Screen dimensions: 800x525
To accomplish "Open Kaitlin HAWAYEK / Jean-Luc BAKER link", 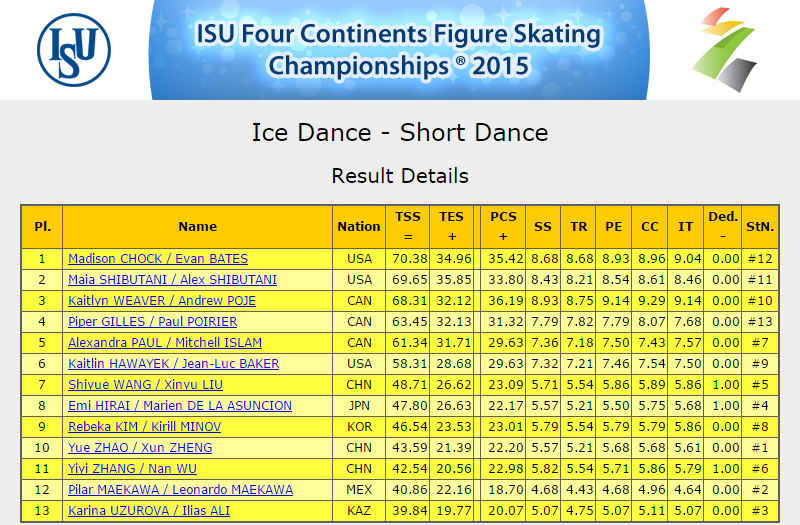I will click(173, 363).
